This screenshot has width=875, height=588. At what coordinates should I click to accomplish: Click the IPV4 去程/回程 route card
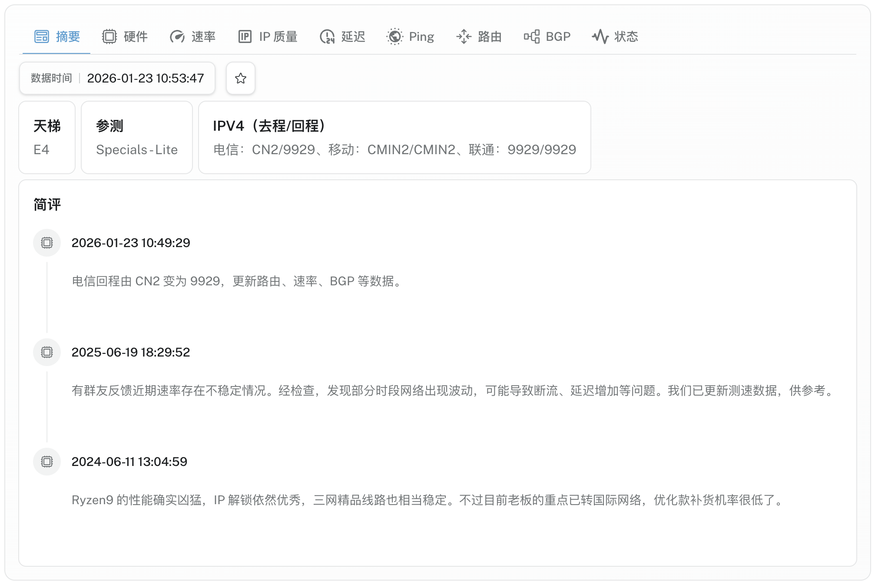(x=394, y=137)
